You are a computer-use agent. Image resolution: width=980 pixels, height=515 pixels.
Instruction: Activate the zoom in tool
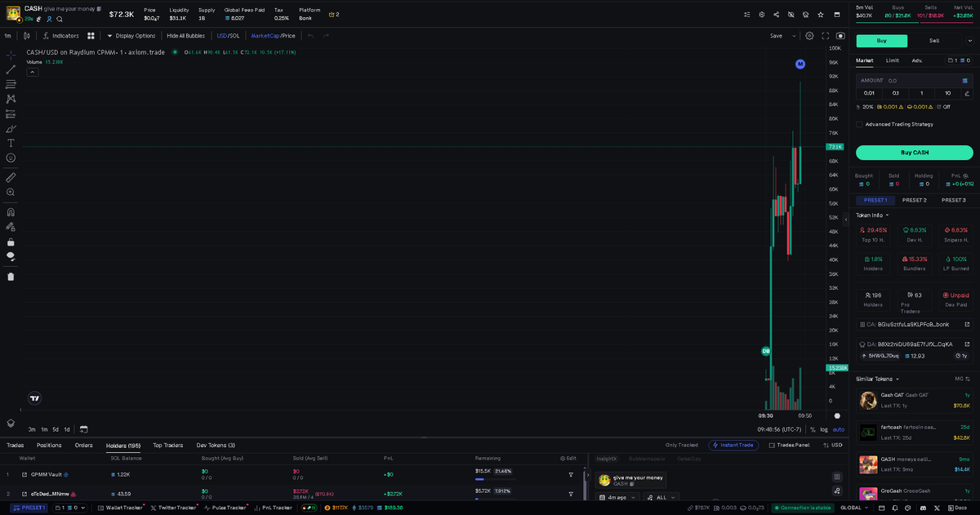[11, 192]
